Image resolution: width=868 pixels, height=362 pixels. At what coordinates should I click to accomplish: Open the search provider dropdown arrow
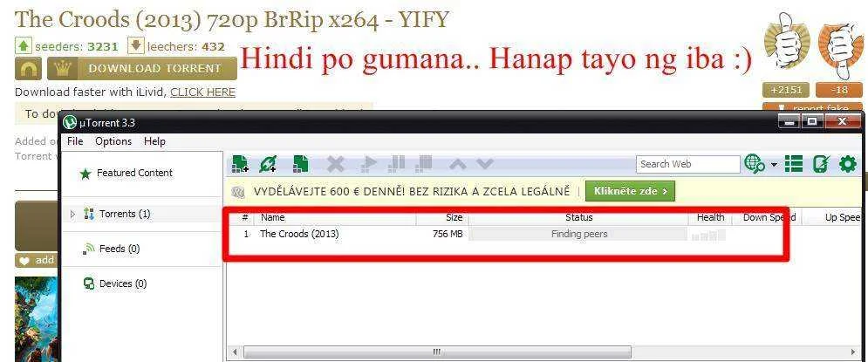tap(774, 164)
